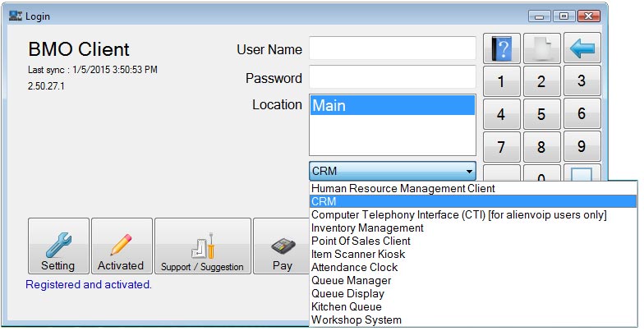The height and width of the screenshot is (331, 644).
Task: Click the Password field
Action: pyautogui.click(x=393, y=77)
